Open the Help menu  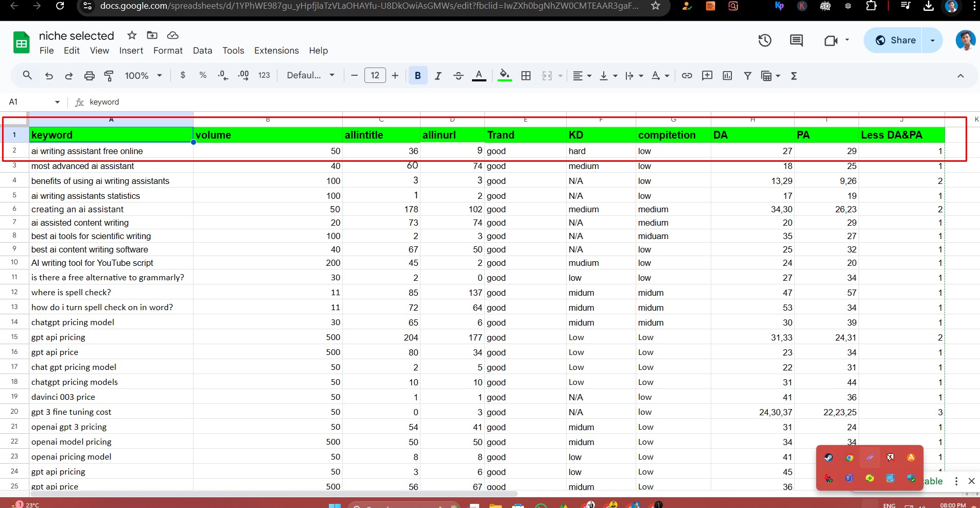318,50
